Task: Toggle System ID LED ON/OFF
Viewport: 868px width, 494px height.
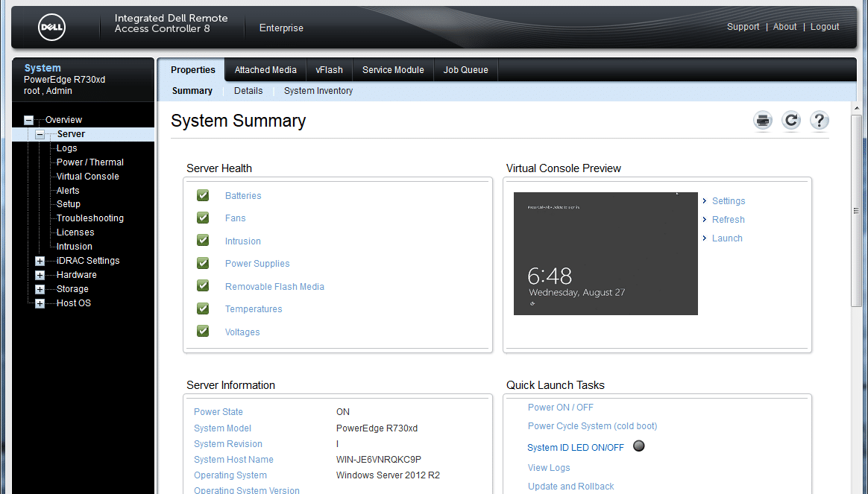Action: [x=576, y=448]
